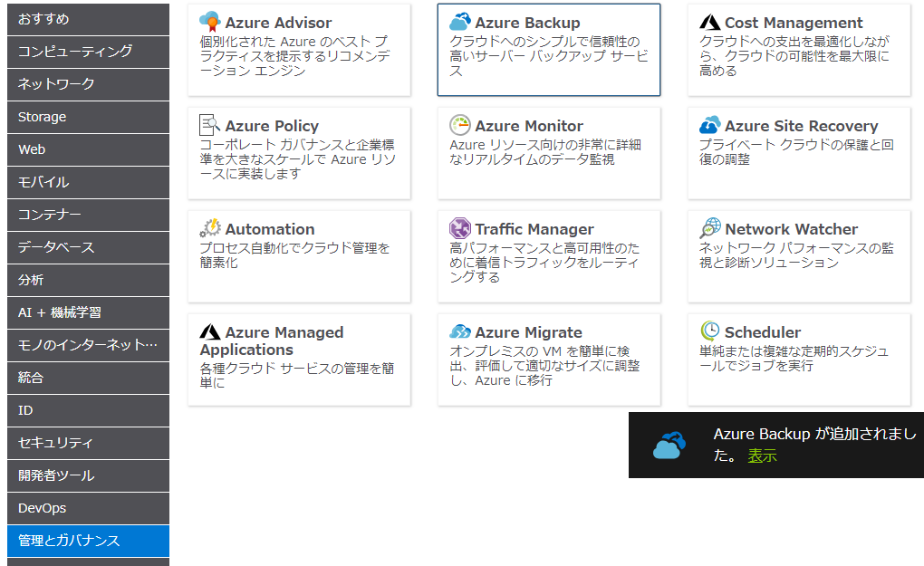
Task: Open the おすすめ category
Action: click(x=89, y=19)
